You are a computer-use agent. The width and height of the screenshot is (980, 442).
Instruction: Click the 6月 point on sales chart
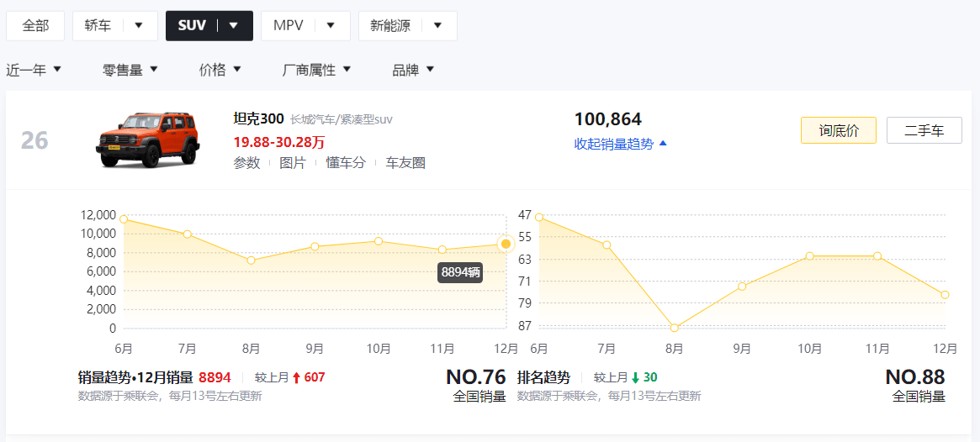tap(124, 219)
